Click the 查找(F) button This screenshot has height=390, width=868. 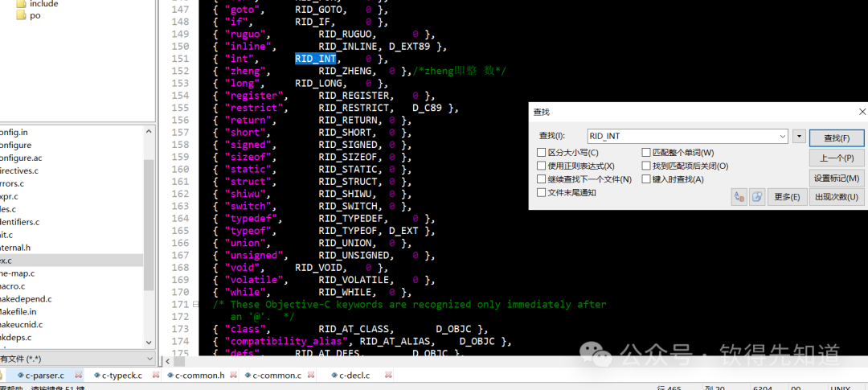coord(837,138)
